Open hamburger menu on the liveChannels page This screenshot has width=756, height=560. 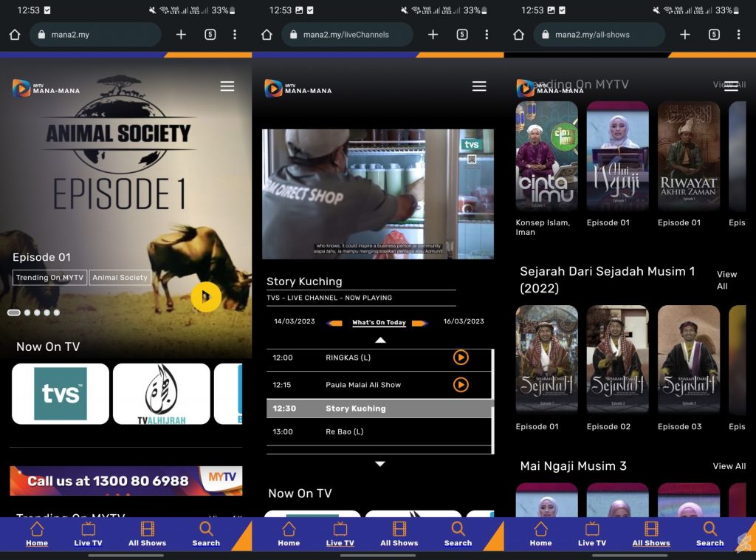(479, 86)
